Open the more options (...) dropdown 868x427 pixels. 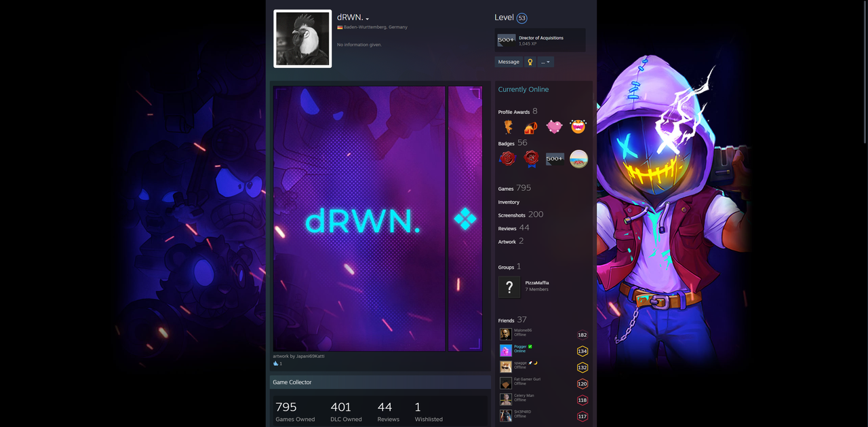click(546, 62)
